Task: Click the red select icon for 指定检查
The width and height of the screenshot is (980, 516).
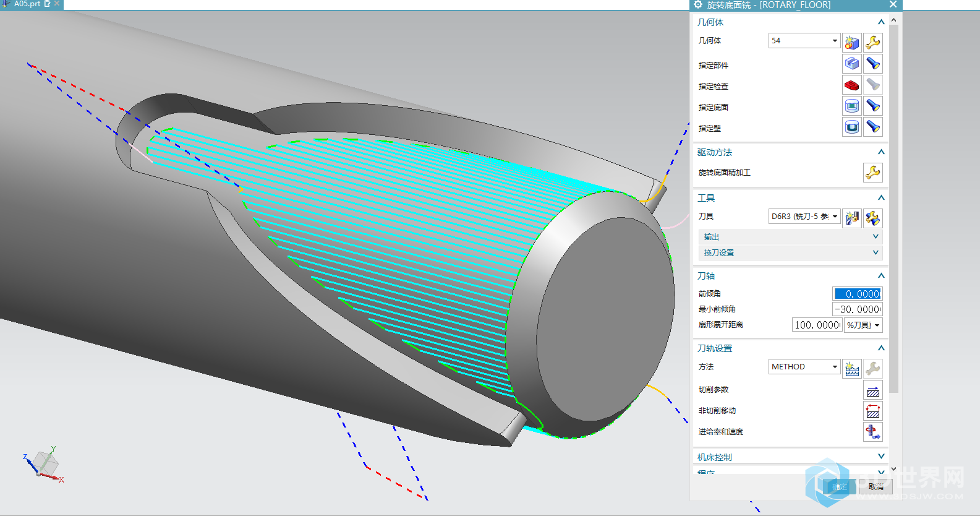Action: coord(852,85)
